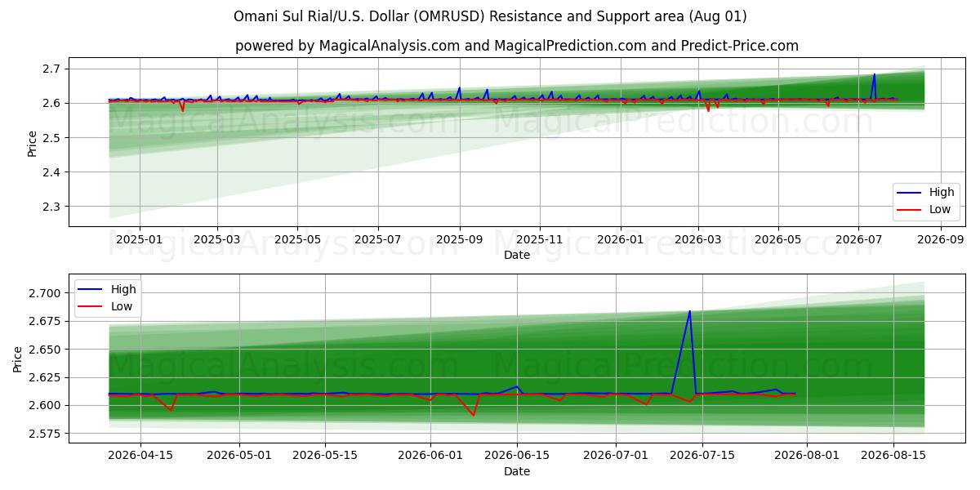Click the '2026-03' tick label

tap(697, 239)
